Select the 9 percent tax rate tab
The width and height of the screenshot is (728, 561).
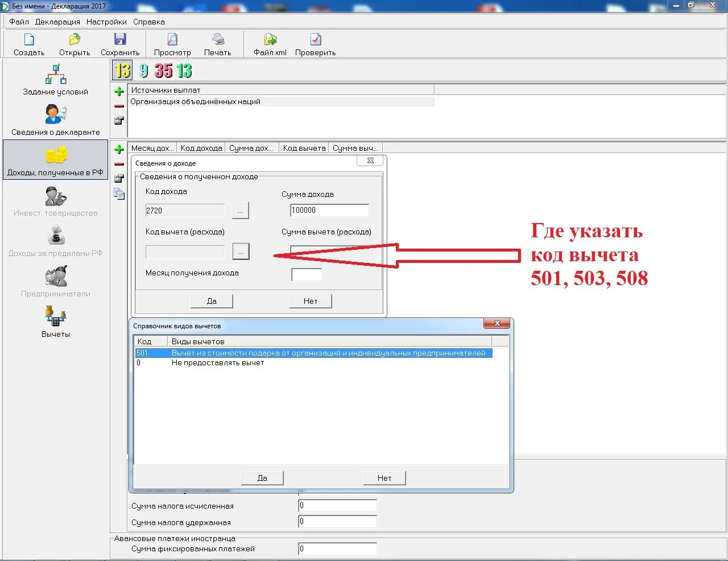tap(143, 71)
